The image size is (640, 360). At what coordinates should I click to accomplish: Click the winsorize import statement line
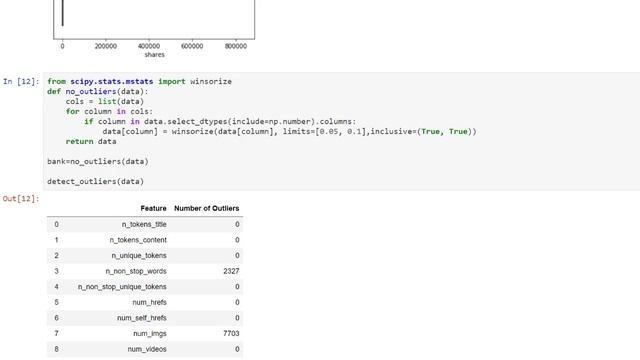pyautogui.click(x=140, y=82)
